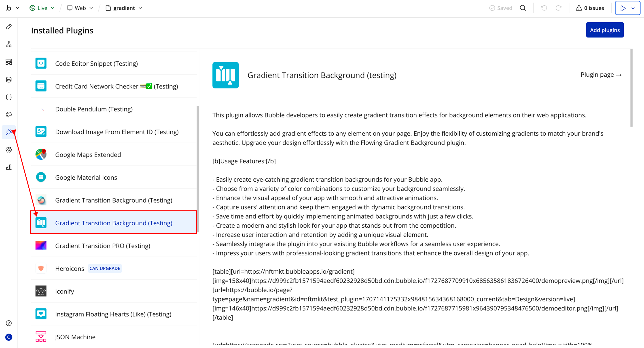Click the plugin list vertical scrollbar
The height and width of the screenshot is (348, 644).
point(198,169)
